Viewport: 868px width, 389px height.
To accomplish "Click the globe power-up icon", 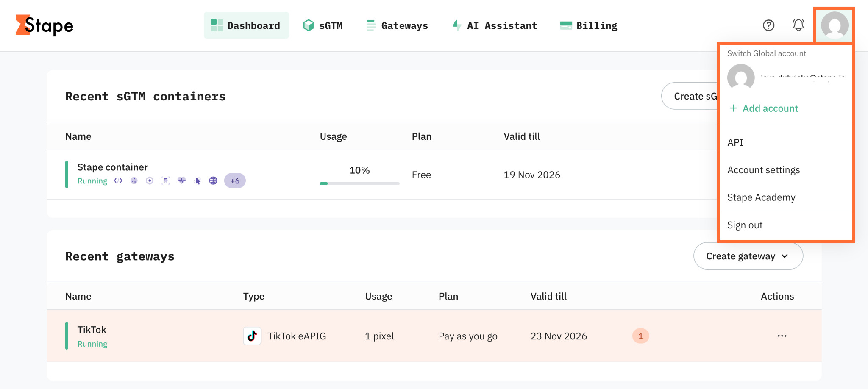I will coord(213,181).
